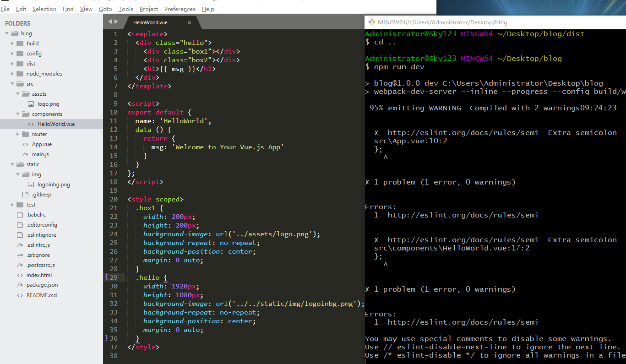Expand the build folder arrow
This screenshot has height=364, width=626.
(12, 43)
